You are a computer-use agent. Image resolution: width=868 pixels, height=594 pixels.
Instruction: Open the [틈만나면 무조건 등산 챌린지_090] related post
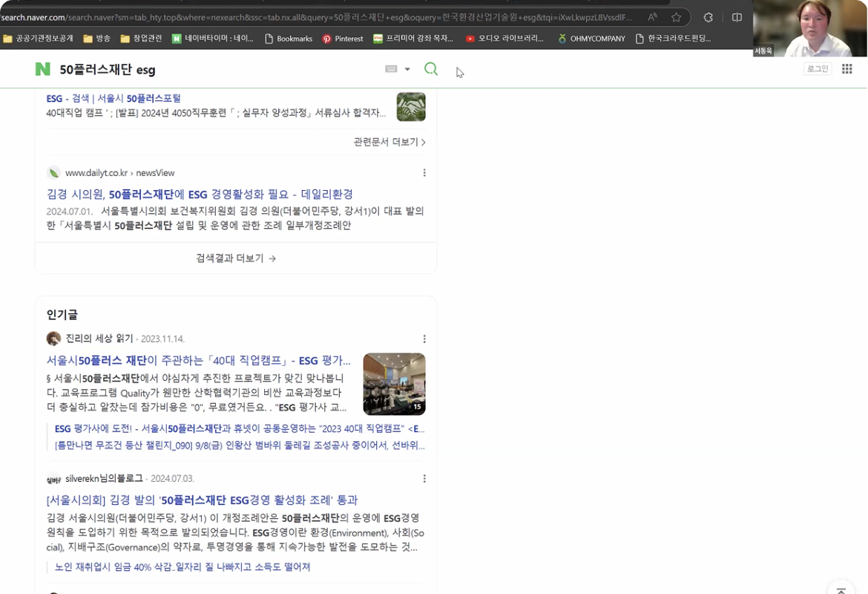click(240, 445)
